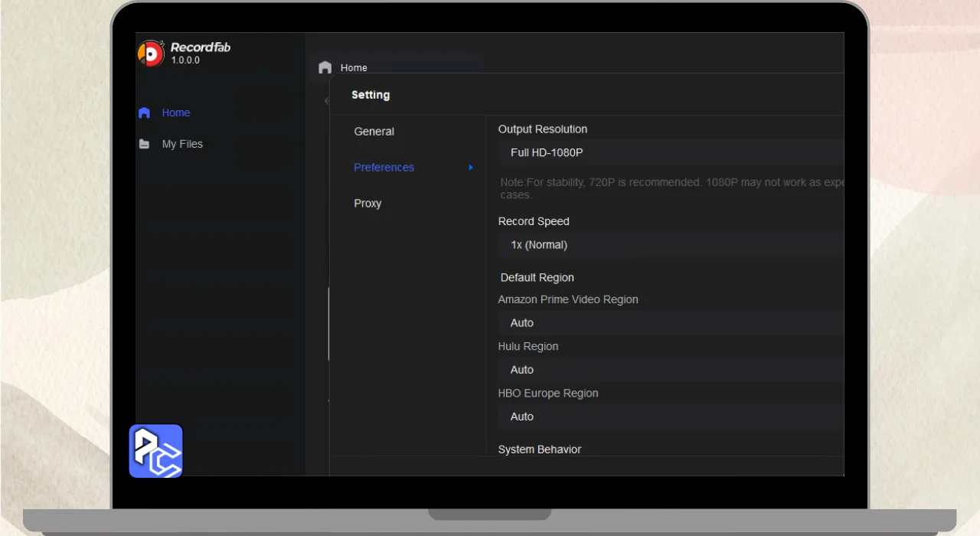980x536 pixels.
Task: Open My Files in the sidebar
Action: 182,144
